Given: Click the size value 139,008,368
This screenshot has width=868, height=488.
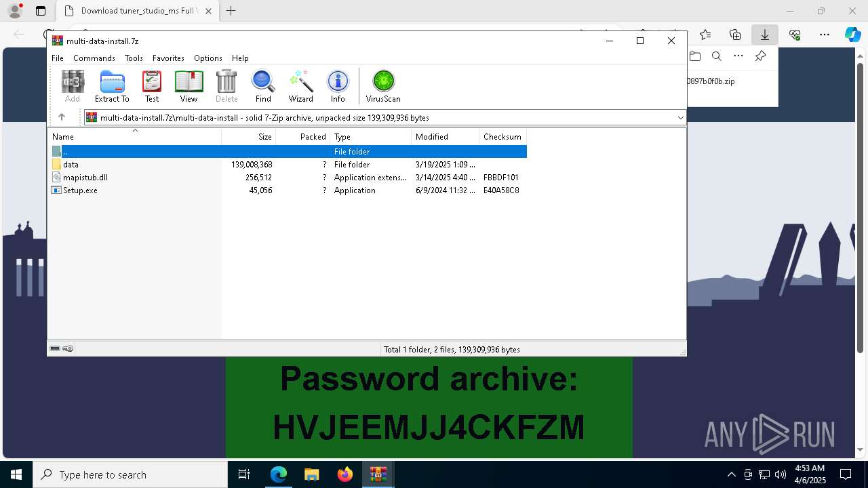Looking at the screenshot, I should 252,165.
